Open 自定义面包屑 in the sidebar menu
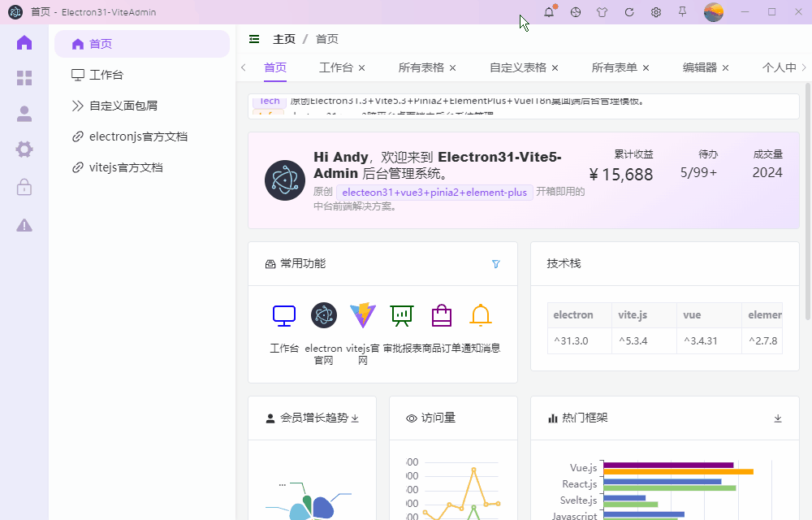The height and width of the screenshot is (520, 812). [142, 106]
